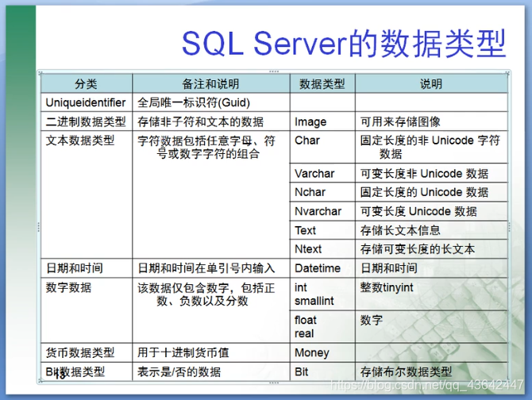Click the "数字数据" category cell

[x=87, y=310]
